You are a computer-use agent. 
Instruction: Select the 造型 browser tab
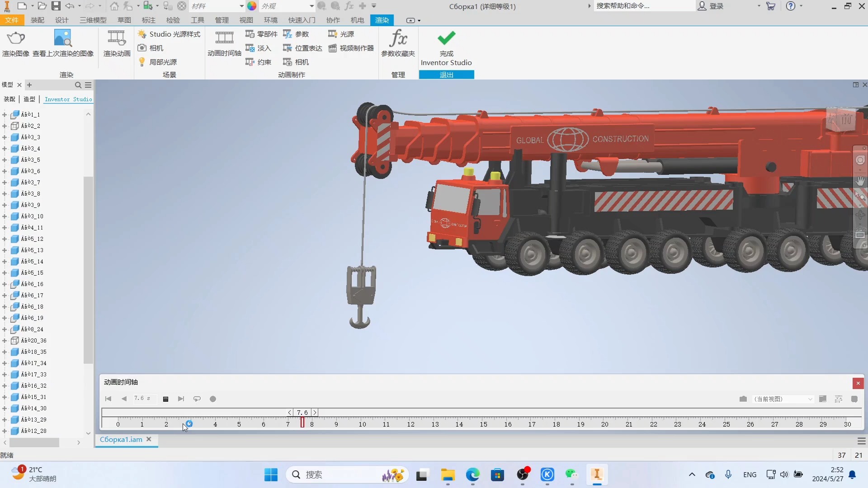(29, 99)
